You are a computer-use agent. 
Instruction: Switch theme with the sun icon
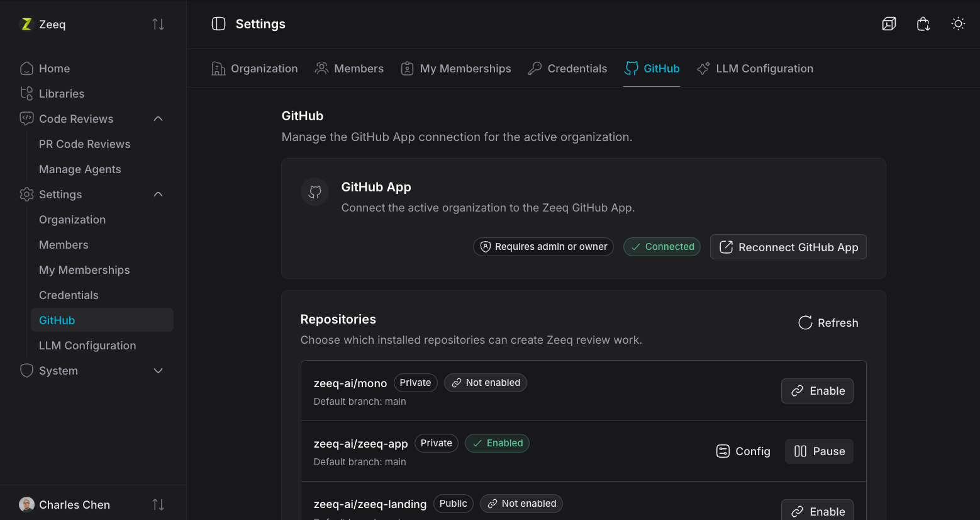[x=958, y=24]
